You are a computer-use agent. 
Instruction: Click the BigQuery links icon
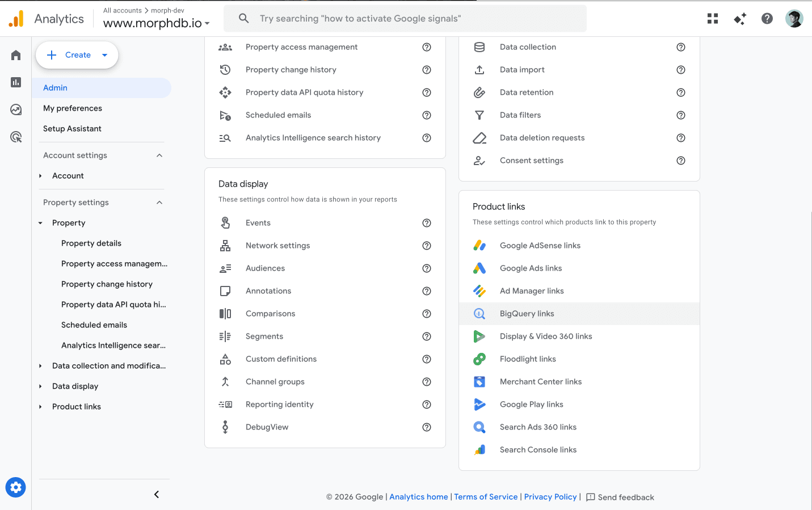pyautogui.click(x=479, y=314)
